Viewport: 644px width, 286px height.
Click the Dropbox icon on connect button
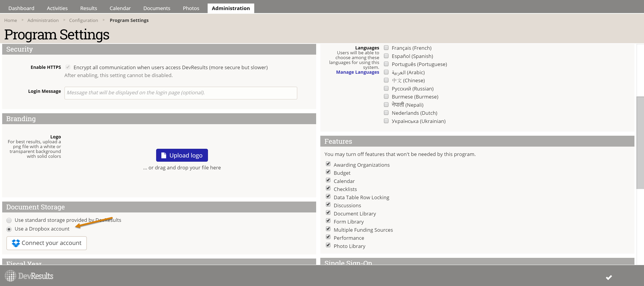[x=16, y=243]
